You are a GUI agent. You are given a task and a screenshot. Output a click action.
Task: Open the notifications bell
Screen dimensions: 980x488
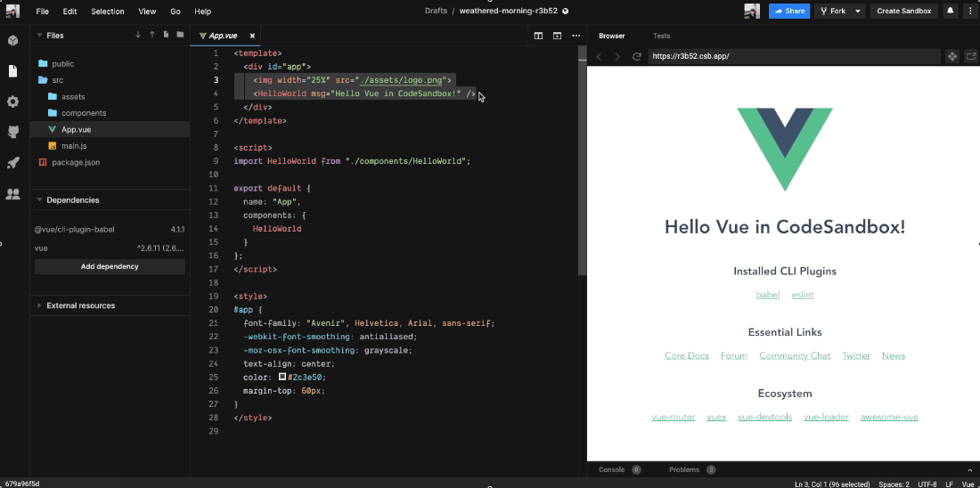pyautogui.click(x=951, y=11)
